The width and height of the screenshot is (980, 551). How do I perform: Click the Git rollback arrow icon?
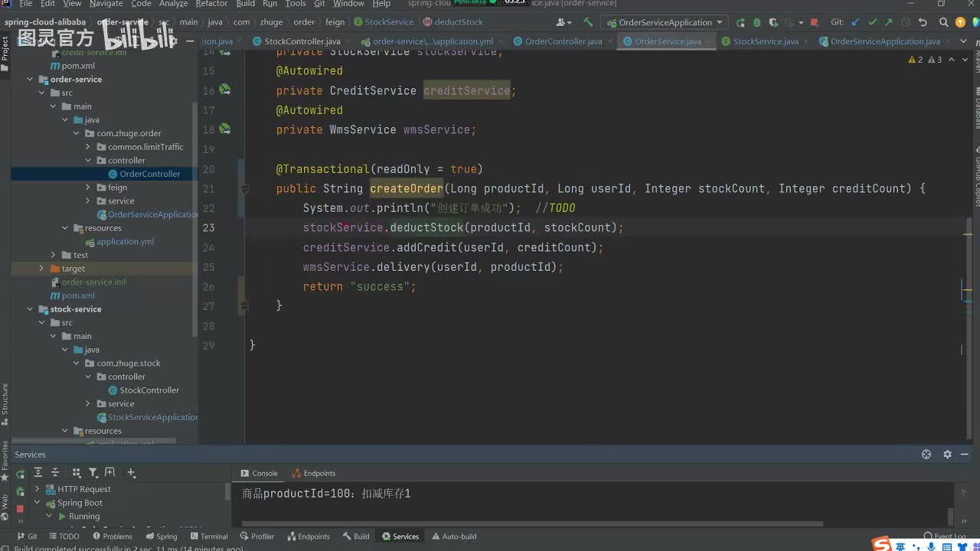point(923,22)
